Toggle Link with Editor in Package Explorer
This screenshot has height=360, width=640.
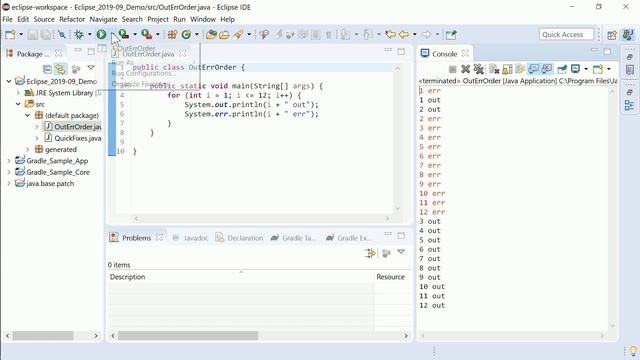click(60, 69)
